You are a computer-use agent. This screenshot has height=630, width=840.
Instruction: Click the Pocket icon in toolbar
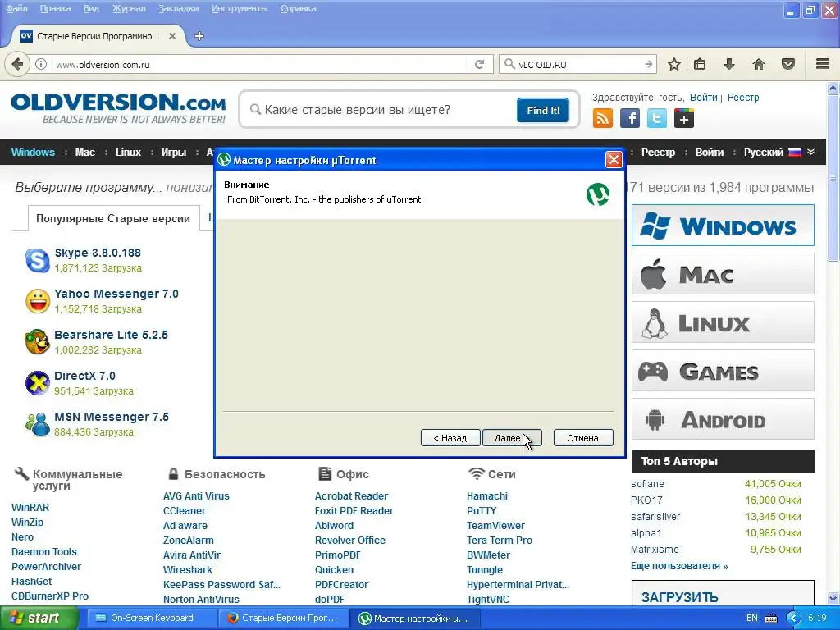(x=788, y=64)
